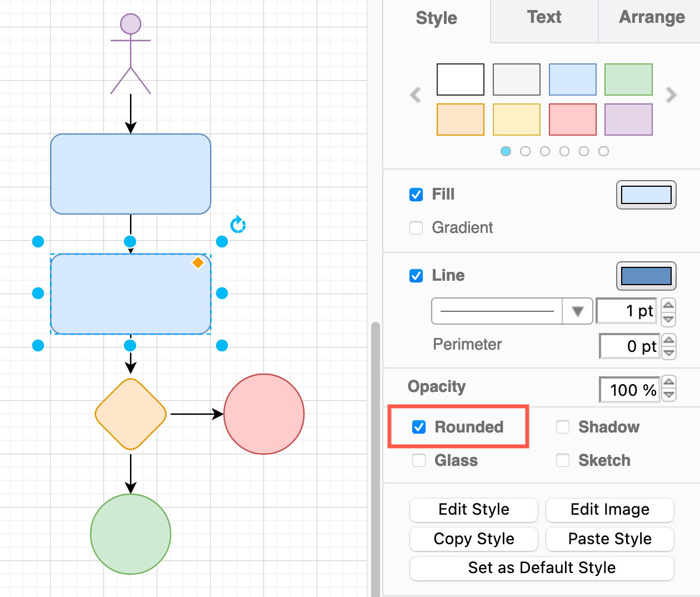Increase line width with the up stepper arrow
Viewport: 700px width, 597px height.
tap(668, 305)
